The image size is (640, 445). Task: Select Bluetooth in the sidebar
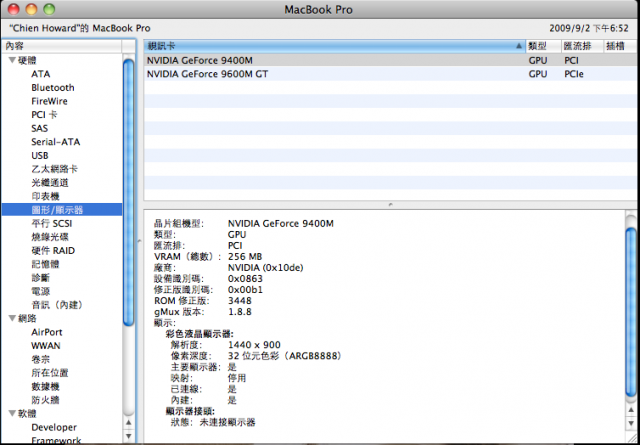[x=53, y=88]
